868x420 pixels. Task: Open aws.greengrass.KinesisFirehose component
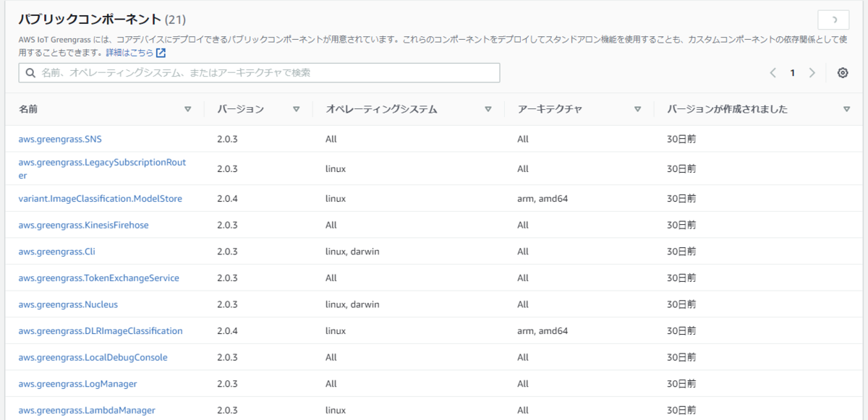(x=83, y=225)
